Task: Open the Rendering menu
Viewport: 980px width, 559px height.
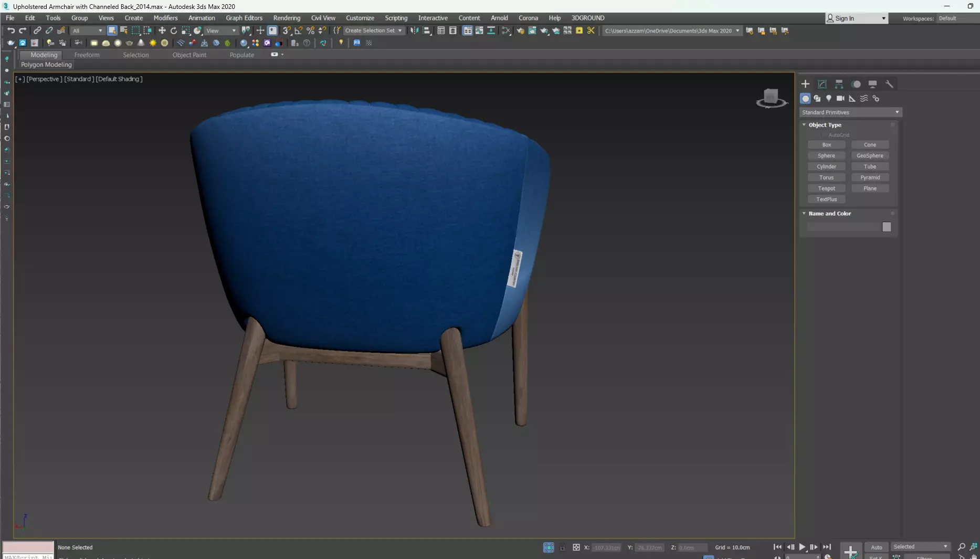Action: [287, 18]
